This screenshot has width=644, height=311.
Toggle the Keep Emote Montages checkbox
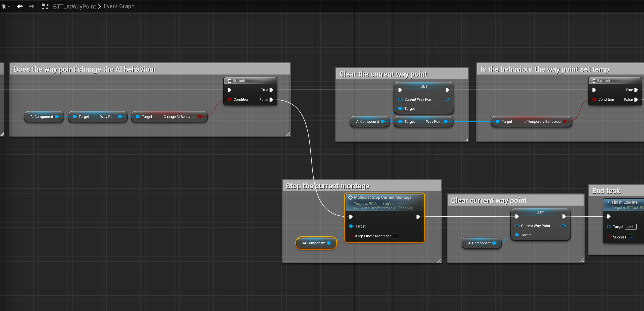click(x=396, y=236)
